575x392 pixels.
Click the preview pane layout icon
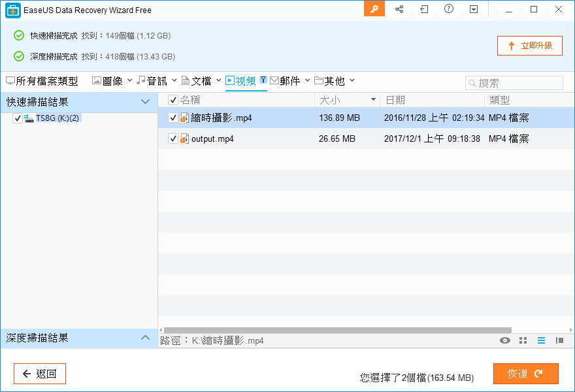point(560,340)
